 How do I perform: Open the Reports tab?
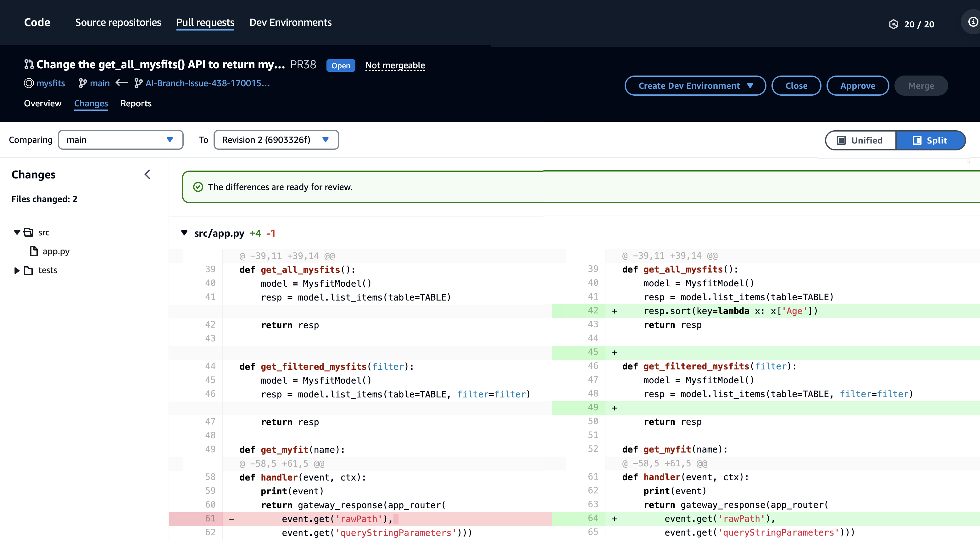click(x=136, y=104)
